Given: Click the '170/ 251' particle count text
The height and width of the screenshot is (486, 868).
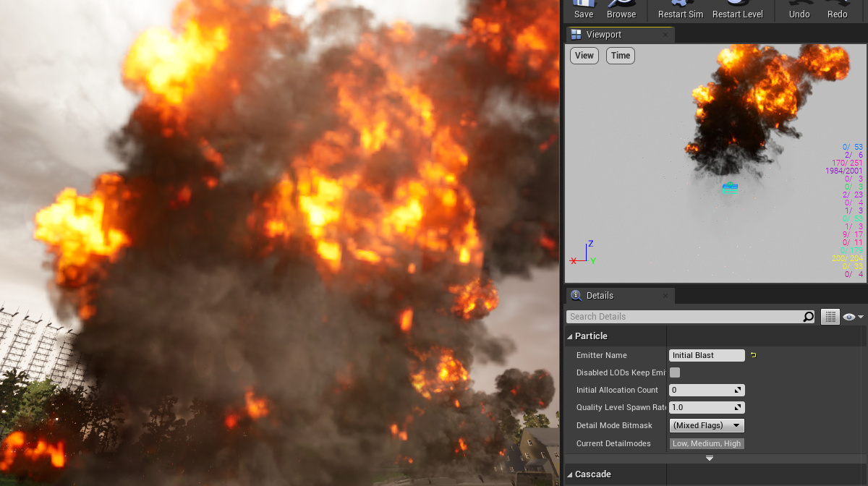Looking at the screenshot, I should point(847,163).
